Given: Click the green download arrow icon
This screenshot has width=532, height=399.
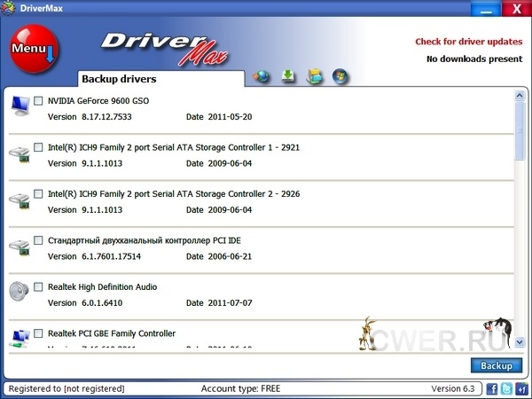Looking at the screenshot, I should 288,76.
